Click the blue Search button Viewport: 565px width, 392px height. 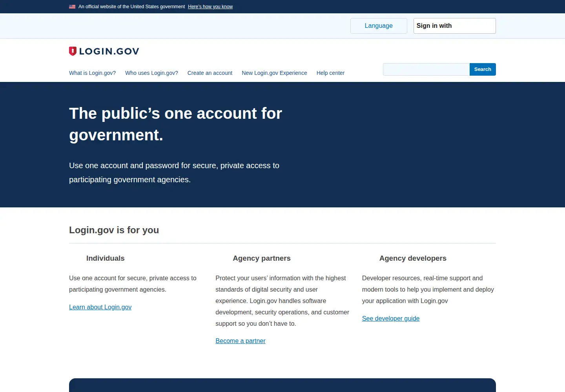pyautogui.click(x=483, y=69)
